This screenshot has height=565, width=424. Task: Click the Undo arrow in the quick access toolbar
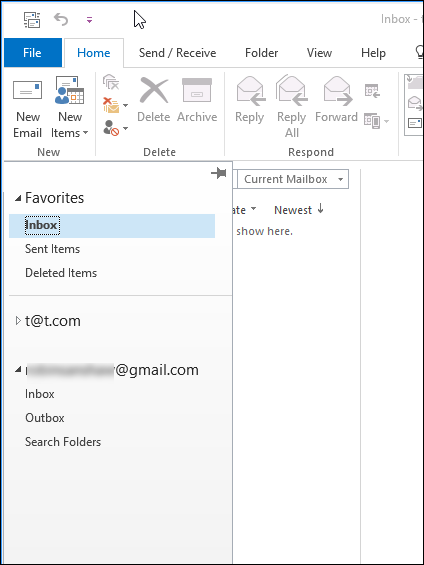(61, 19)
